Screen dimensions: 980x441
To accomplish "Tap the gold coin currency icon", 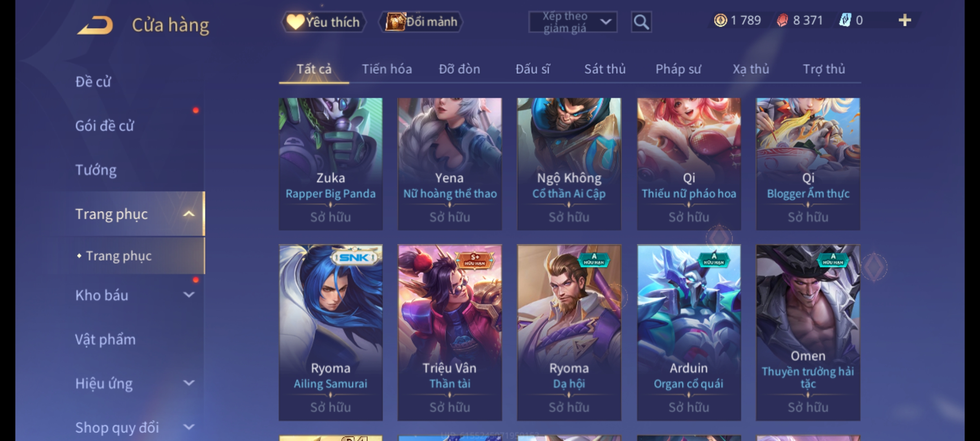I will point(721,20).
